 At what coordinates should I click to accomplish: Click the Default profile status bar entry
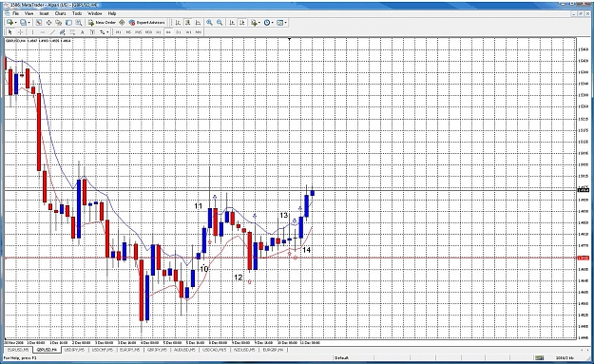coord(341,357)
